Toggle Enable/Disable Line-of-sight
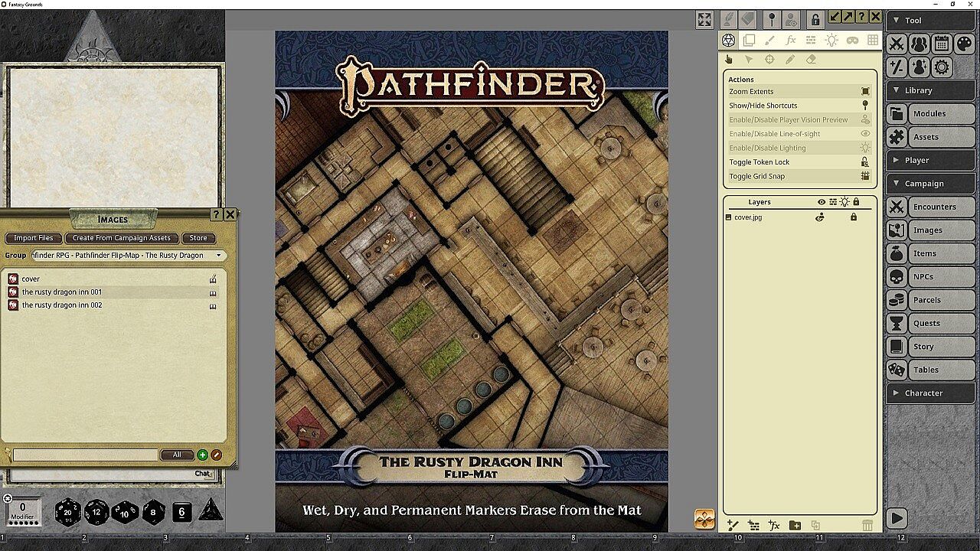 click(799, 134)
